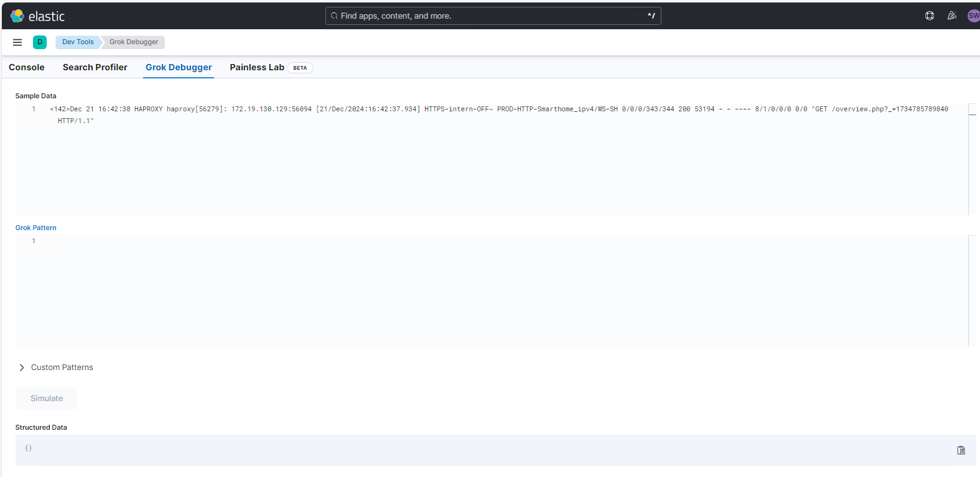The image size is (980, 477).
Task: Copy structured data with clipboard icon
Action: point(961,450)
